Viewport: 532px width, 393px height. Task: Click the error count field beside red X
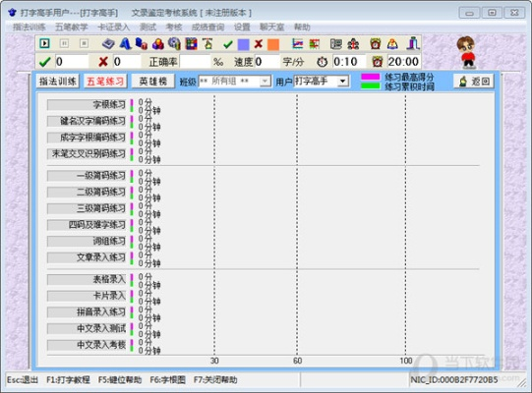(x=127, y=62)
